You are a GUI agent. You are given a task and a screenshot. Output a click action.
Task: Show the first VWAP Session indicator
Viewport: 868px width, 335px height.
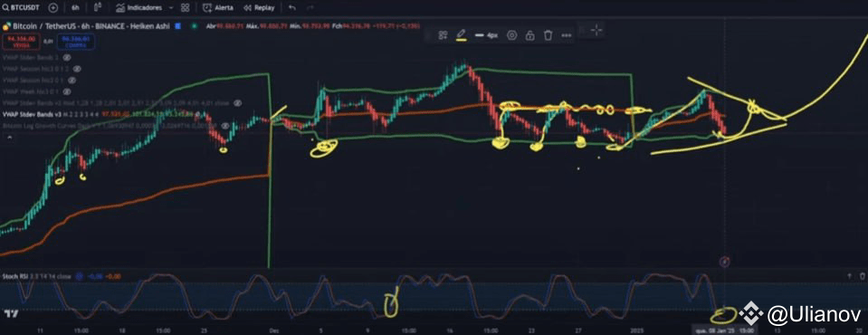coord(77,69)
